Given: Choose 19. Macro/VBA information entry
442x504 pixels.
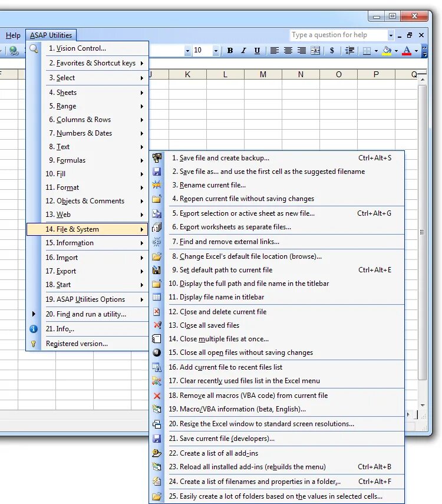Looking at the screenshot, I should [x=277, y=409].
